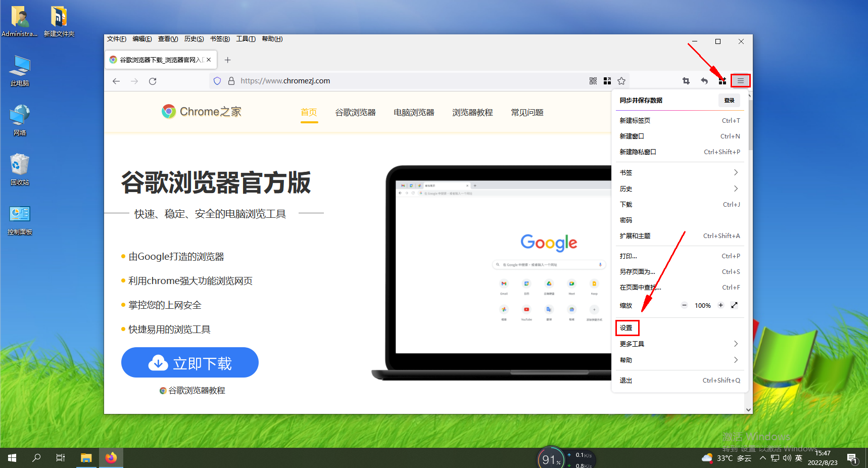Go to 电脑浏览器 navigation link
Image resolution: width=868 pixels, height=468 pixels.
414,112
